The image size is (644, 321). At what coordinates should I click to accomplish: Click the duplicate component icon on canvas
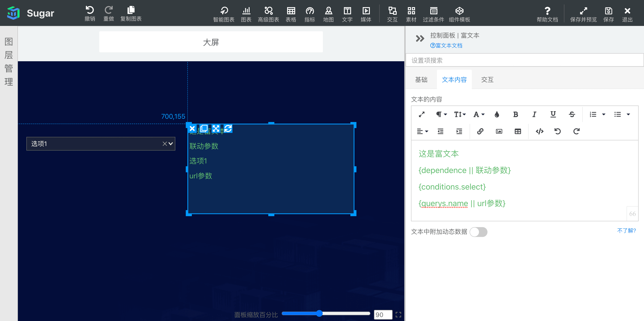pyautogui.click(x=204, y=129)
